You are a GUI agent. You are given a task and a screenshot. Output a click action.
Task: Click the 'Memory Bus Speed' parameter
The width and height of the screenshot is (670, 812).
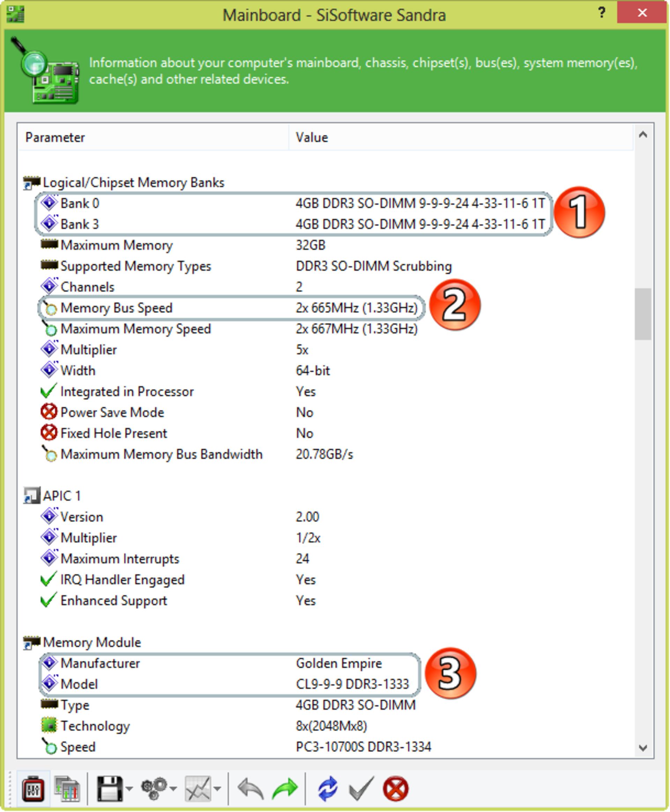[117, 307]
